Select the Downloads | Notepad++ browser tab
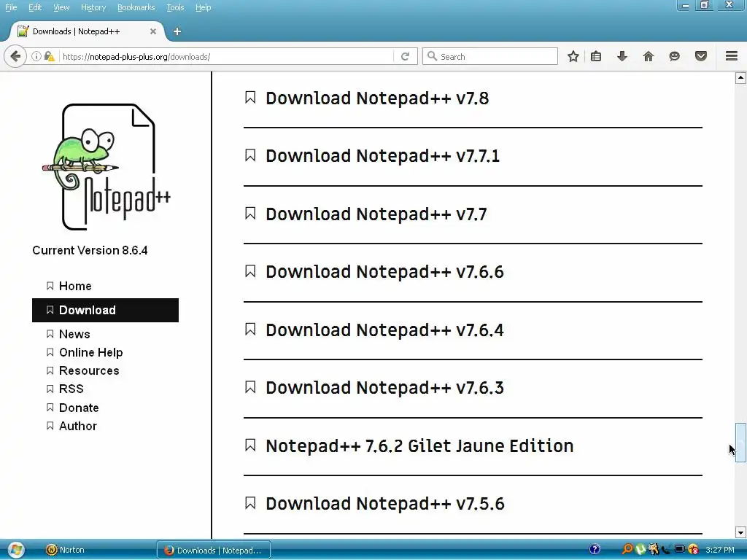Screen dimensions: 747x560 click(87, 31)
